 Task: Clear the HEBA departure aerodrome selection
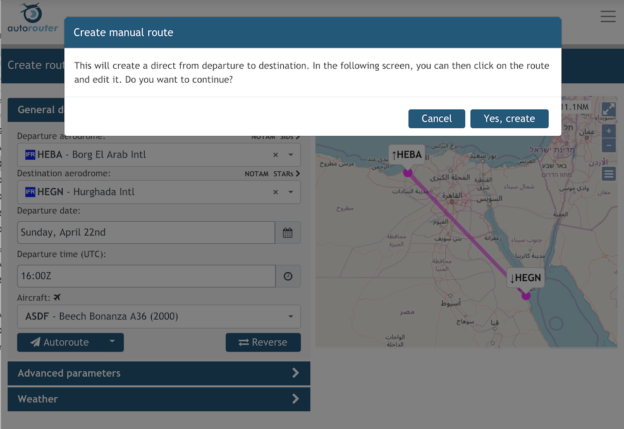click(276, 155)
